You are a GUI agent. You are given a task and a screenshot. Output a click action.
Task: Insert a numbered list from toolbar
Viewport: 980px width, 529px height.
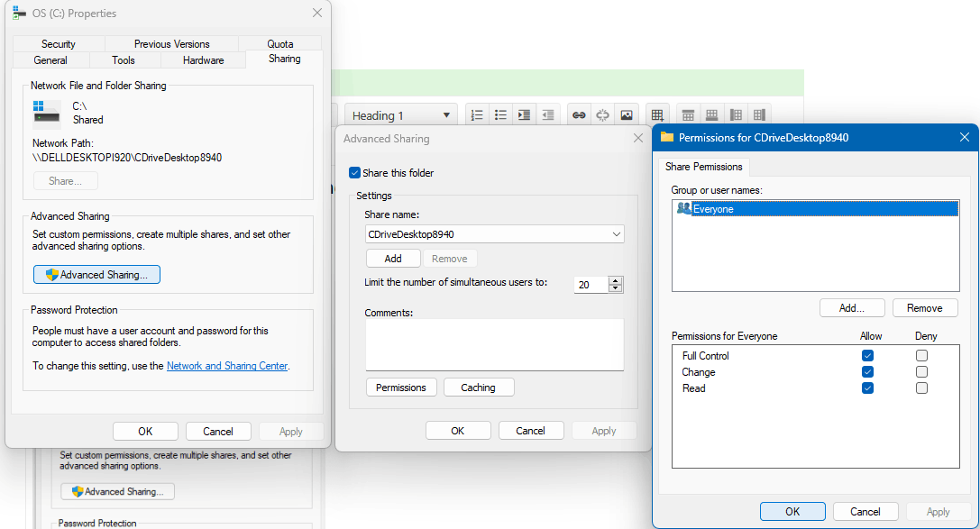477,115
